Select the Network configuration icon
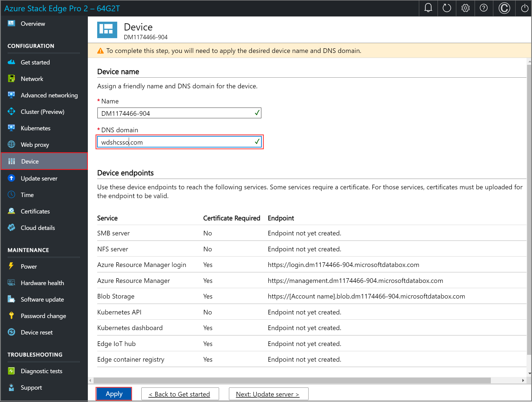The width and height of the screenshot is (532, 402). click(12, 78)
